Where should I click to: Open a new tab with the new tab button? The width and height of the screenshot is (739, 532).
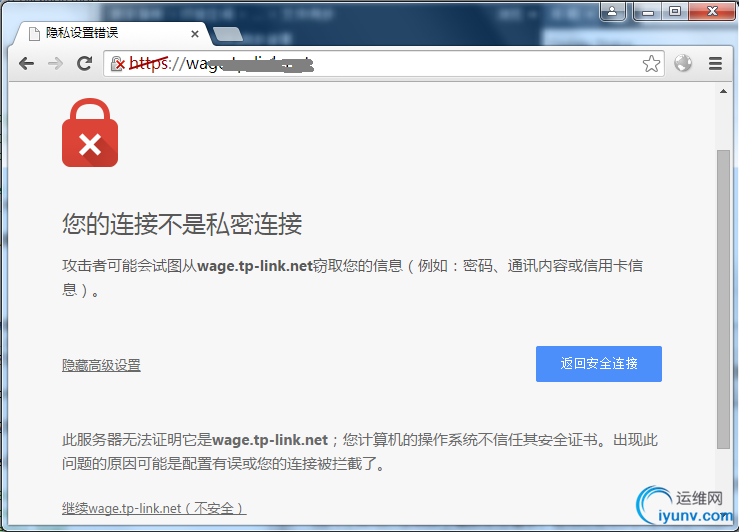point(228,34)
